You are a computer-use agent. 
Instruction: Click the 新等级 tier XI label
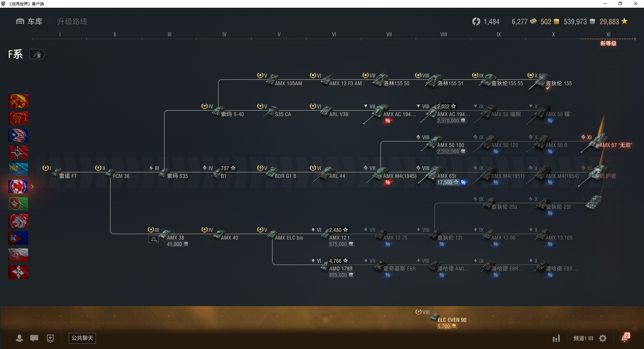[608, 43]
